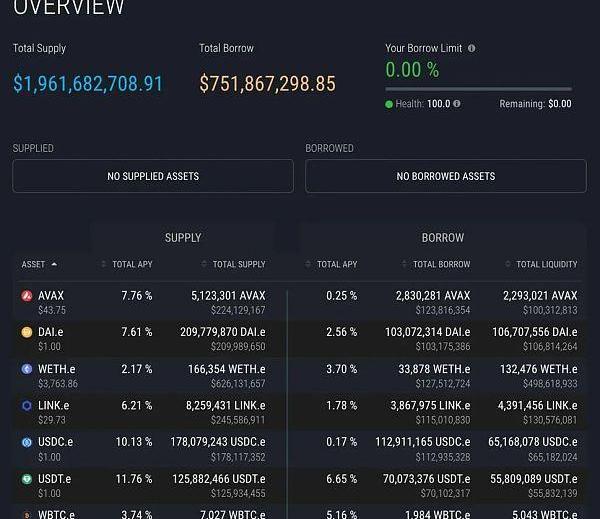Screen dimensions: 600x519
Task: Select the Borrow section tab
Action: [x=442, y=238]
